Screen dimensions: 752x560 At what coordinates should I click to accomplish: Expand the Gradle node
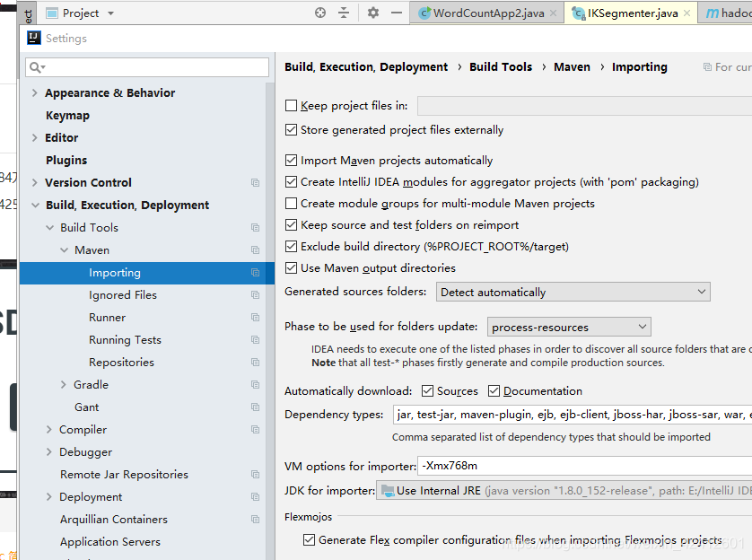pos(64,384)
